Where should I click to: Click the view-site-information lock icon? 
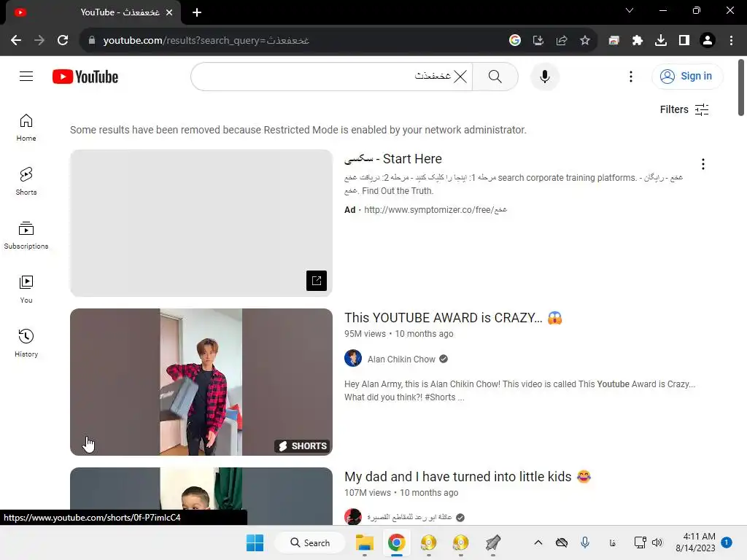coord(92,41)
